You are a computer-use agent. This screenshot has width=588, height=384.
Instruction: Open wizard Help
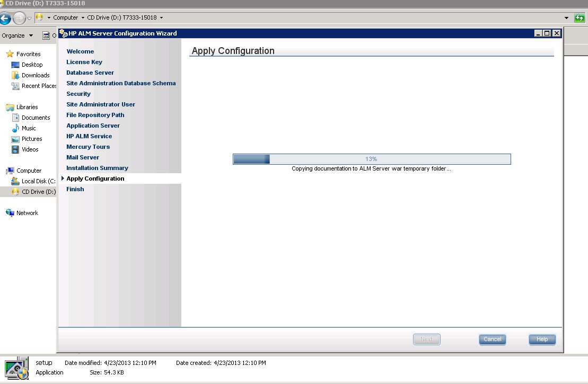[x=542, y=340]
